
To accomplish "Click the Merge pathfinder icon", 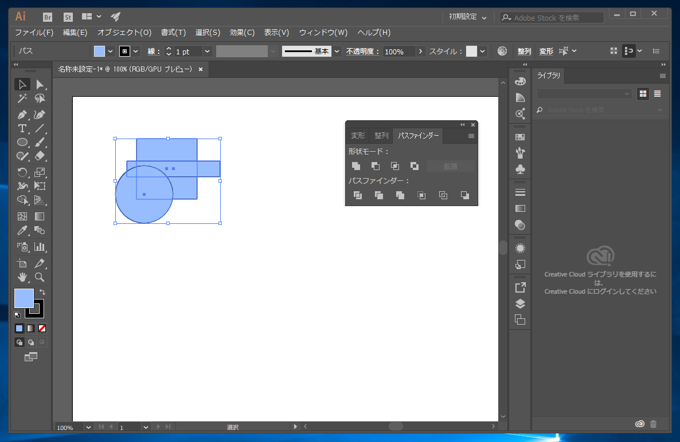I will pyautogui.click(x=400, y=195).
